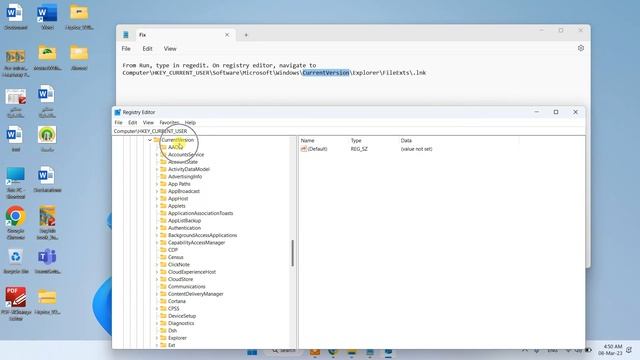Expand the AppHost key arrow
Screen dimensions: 640x360
coord(157,199)
